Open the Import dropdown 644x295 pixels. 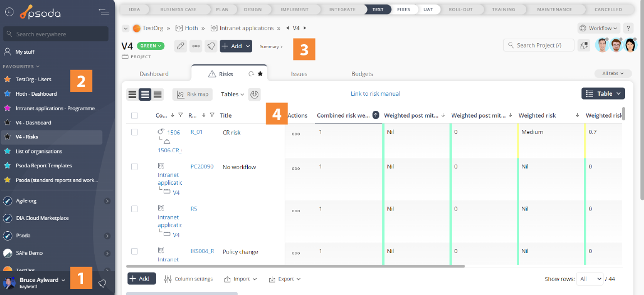pos(240,279)
